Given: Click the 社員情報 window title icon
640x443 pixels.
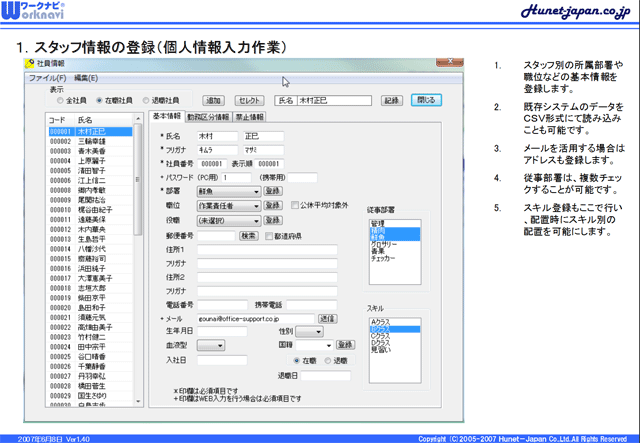Looking at the screenshot, I should [x=29, y=63].
